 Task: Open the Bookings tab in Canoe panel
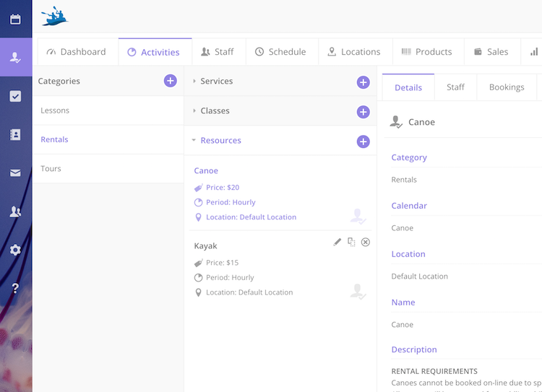[507, 87]
